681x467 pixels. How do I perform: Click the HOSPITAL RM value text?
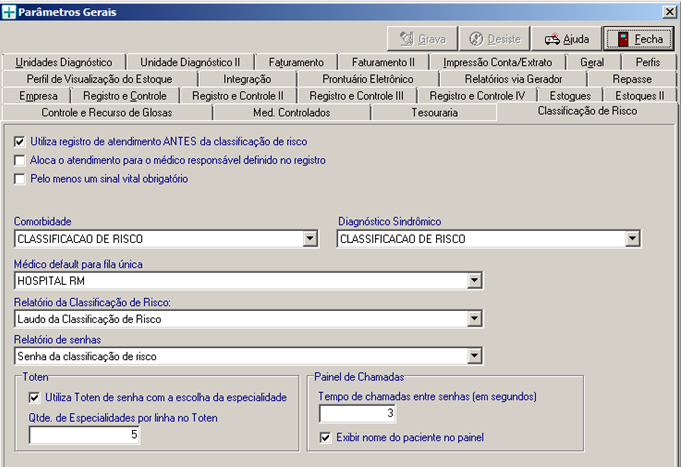tap(51, 281)
